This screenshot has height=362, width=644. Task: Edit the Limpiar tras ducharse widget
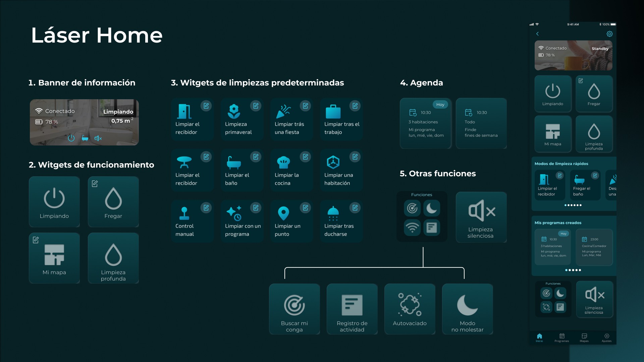click(355, 208)
